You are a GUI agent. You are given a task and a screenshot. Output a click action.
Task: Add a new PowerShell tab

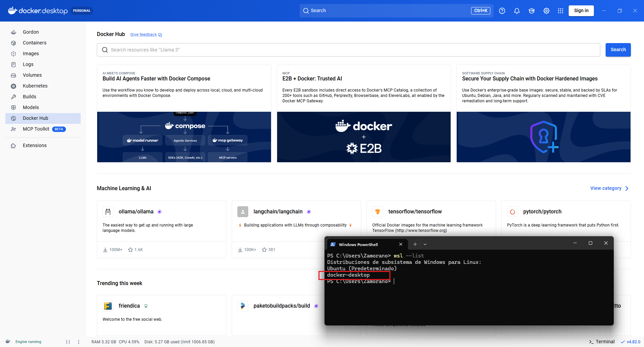point(415,244)
